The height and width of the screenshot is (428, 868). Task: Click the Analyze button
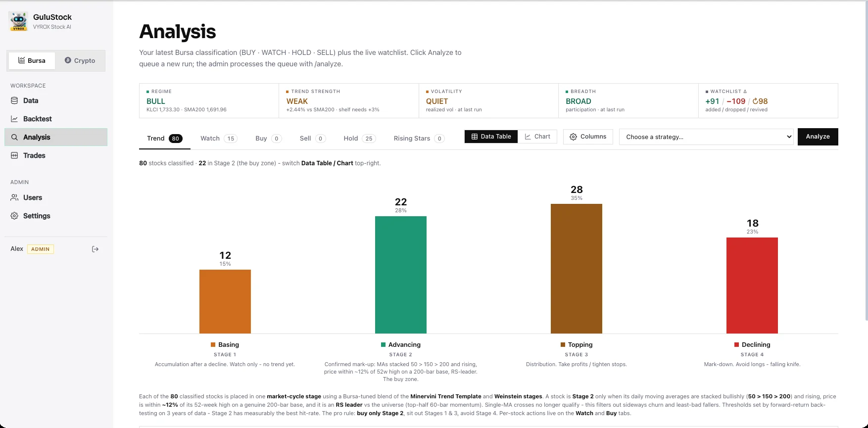click(x=818, y=137)
